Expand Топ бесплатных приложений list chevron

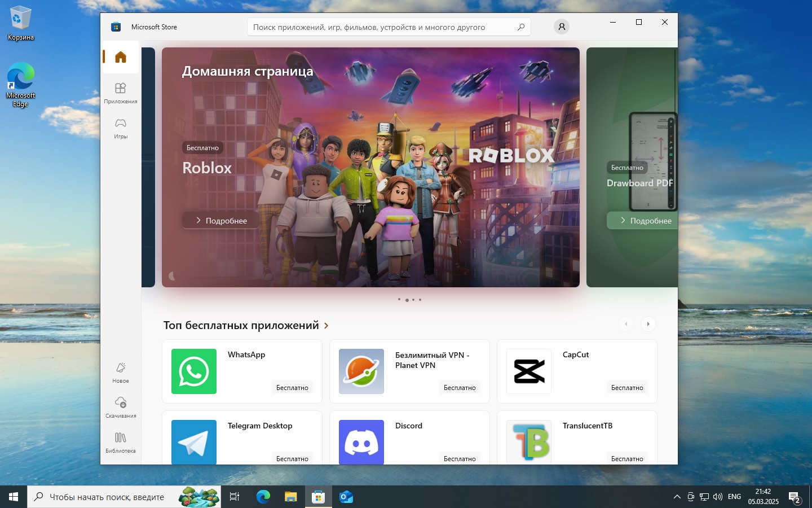click(x=326, y=326)
